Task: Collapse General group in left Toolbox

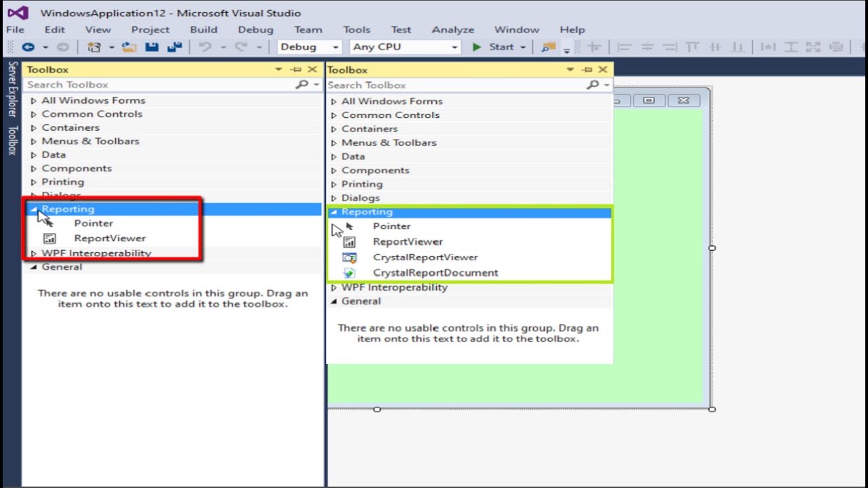Action: [x=33, y=267]
